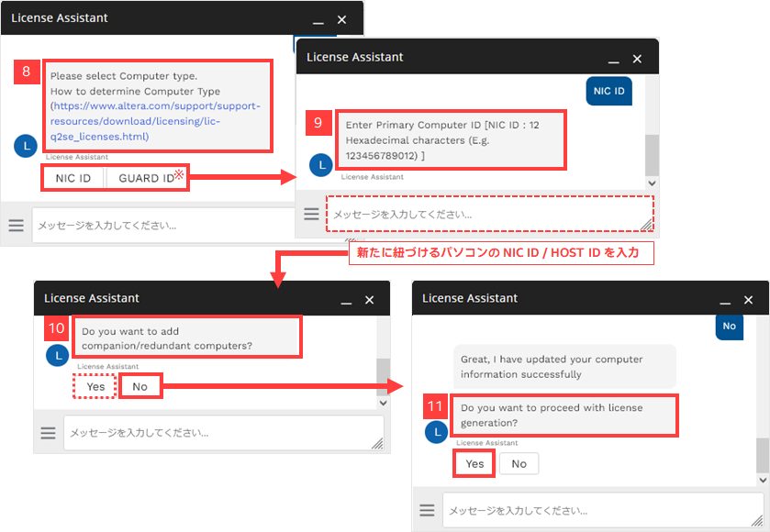Click the 'Enter Primary Computer ID' message
The height and width of the screenshot is (532, 770).
pyautogui.click(x=451, y=139)
